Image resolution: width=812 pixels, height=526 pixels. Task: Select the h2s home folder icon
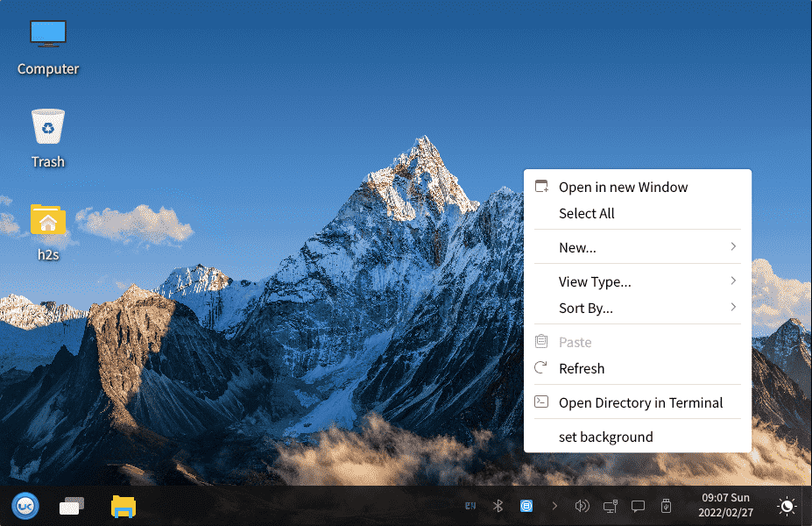(47, 232)
